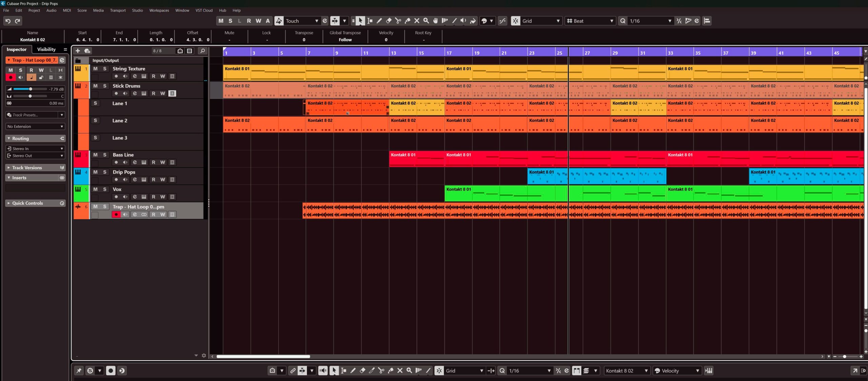The image size is (868, 381).
Task: Open the Velocity controller dropdown in lower toolbar
Action: (x=677, y=371)
